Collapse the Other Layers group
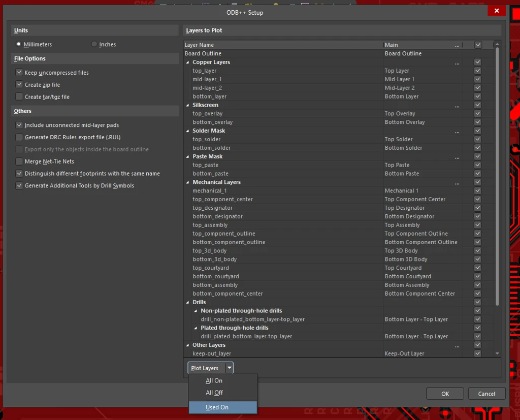The image size is (520, 420). 188,345
